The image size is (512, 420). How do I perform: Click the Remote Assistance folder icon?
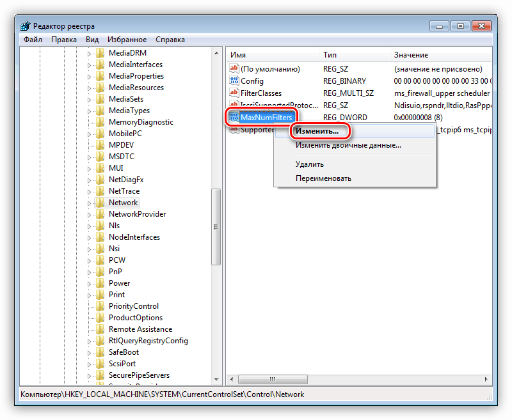click(100, 329)
